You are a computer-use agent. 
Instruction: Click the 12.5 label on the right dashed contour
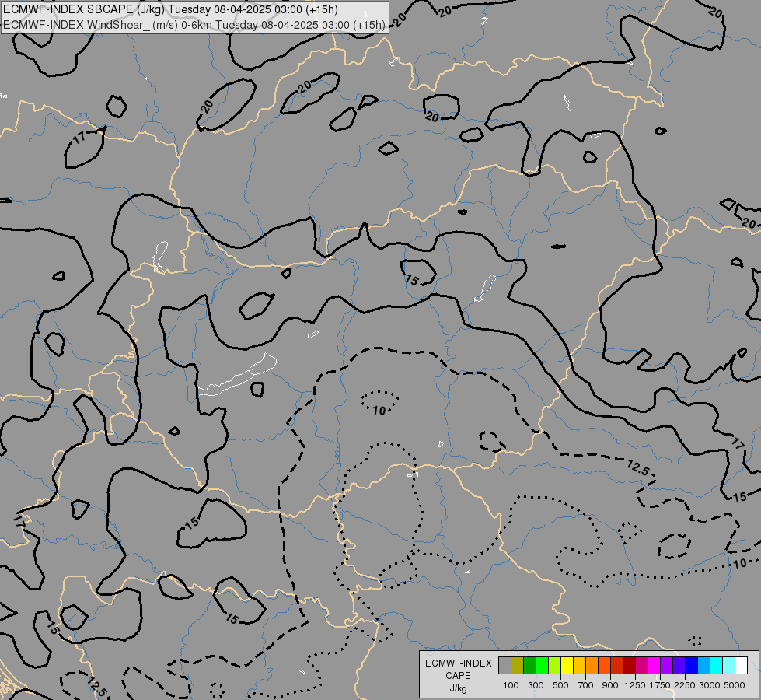coord(637,467)
